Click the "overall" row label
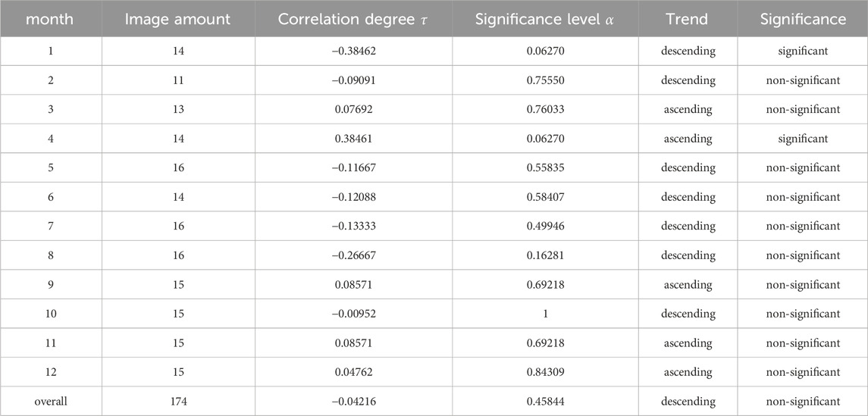 50,402
